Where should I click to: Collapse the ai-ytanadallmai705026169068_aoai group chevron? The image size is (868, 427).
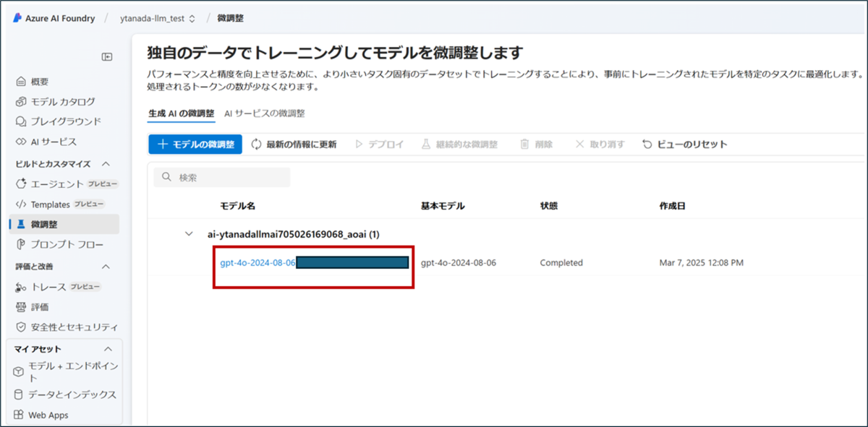pyautogui.click(x=190, y=234)
